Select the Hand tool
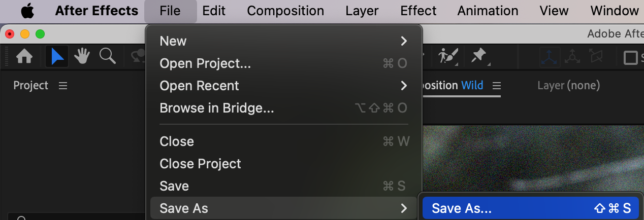This screenshot has width=644, height=220. coord(82,57)
